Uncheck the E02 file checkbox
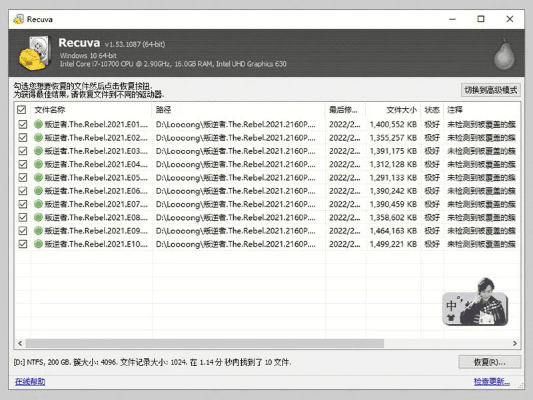This screenshot has width=533, height=400. click(23, 138)
